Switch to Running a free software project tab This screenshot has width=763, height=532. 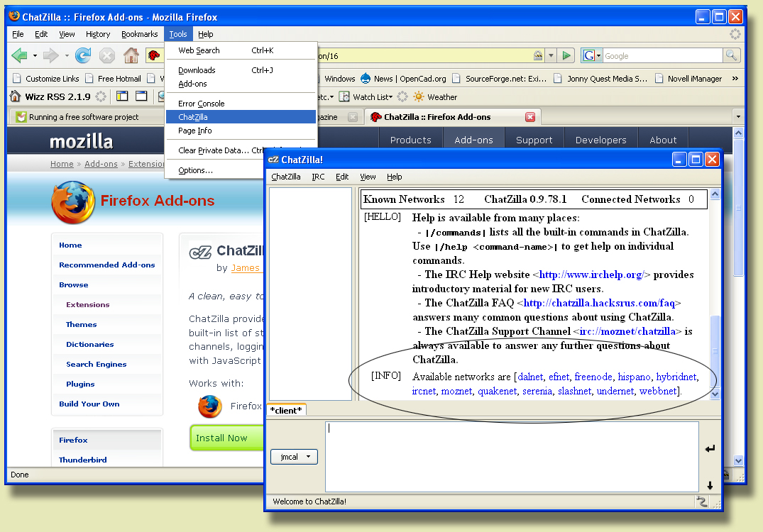click(84, 117)
